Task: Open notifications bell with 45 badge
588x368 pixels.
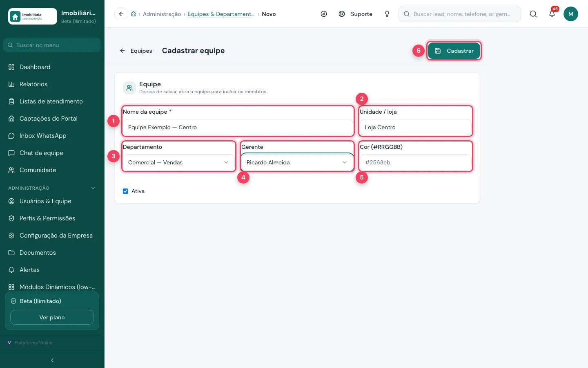Action: click(x=552, y=14)
